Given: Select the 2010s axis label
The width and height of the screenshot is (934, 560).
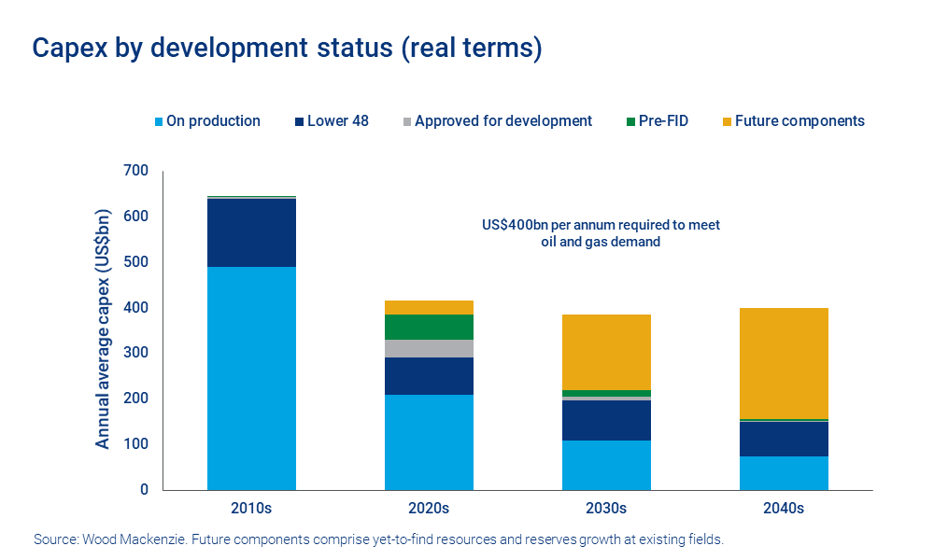Looking at the screenshot, I should 250,509.
